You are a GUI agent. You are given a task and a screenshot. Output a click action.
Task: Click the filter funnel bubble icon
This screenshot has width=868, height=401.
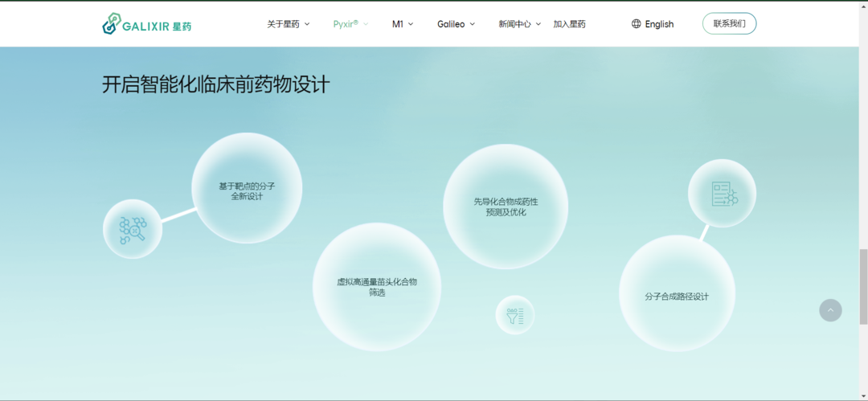click(x=514, y=315)
